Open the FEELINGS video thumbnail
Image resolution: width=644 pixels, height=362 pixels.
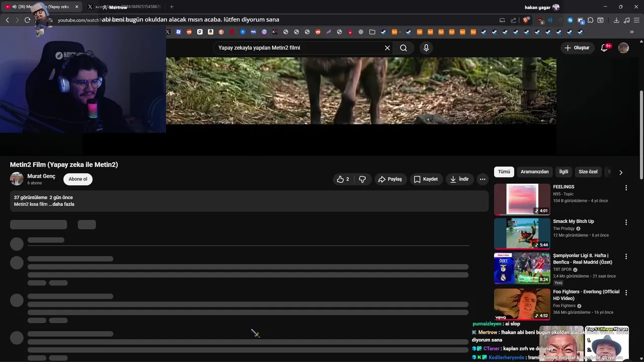coord(522,199)
